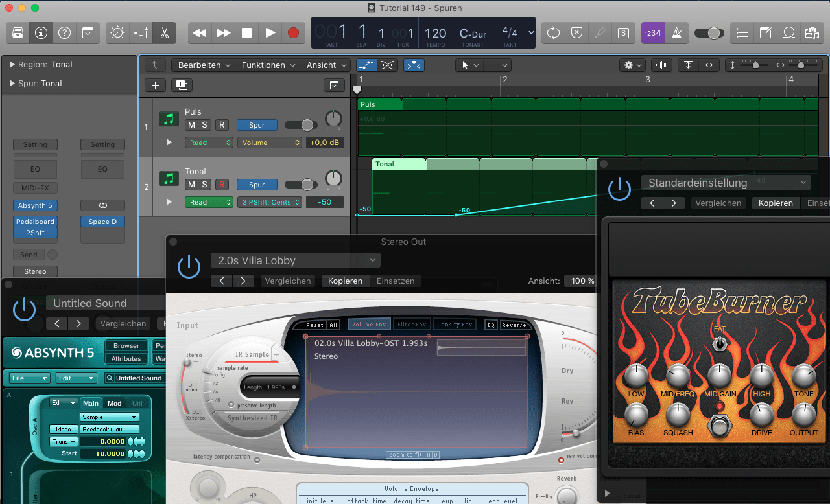Expand the Region: Tonal inspector section
The width and height of the screenshot is (830, 504).
(x=11, y=65)
